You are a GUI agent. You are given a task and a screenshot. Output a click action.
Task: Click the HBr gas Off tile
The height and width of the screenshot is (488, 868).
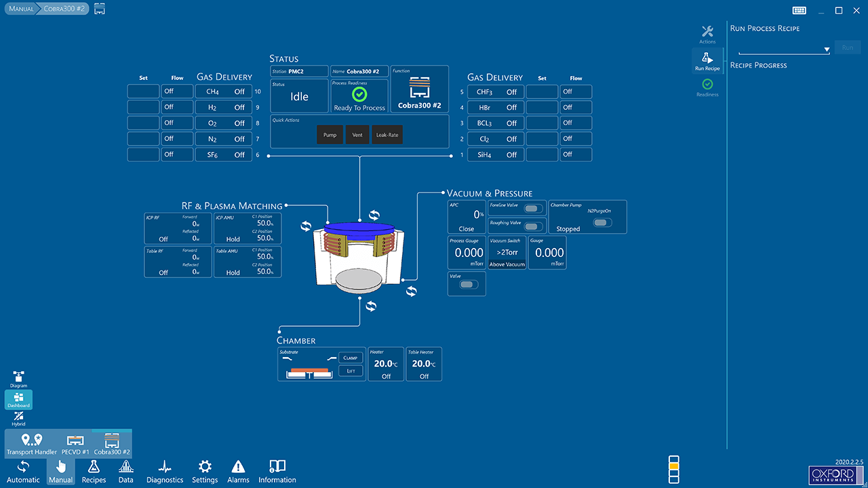point(496,107)
